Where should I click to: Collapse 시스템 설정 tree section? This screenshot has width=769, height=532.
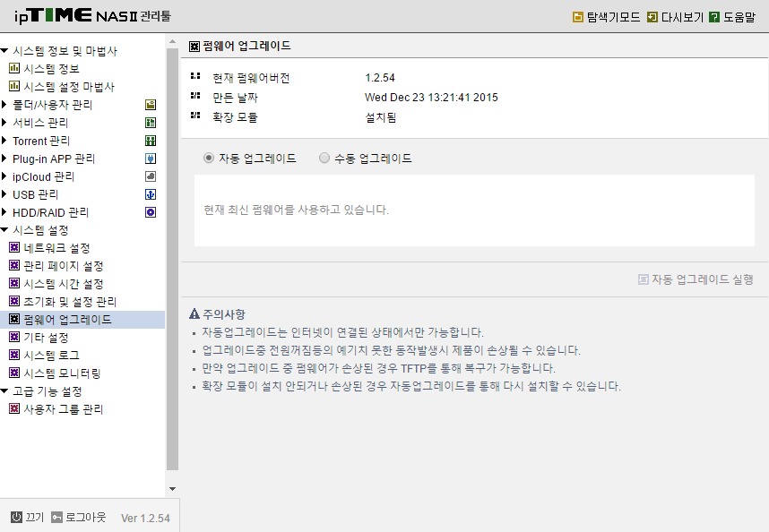4,229
